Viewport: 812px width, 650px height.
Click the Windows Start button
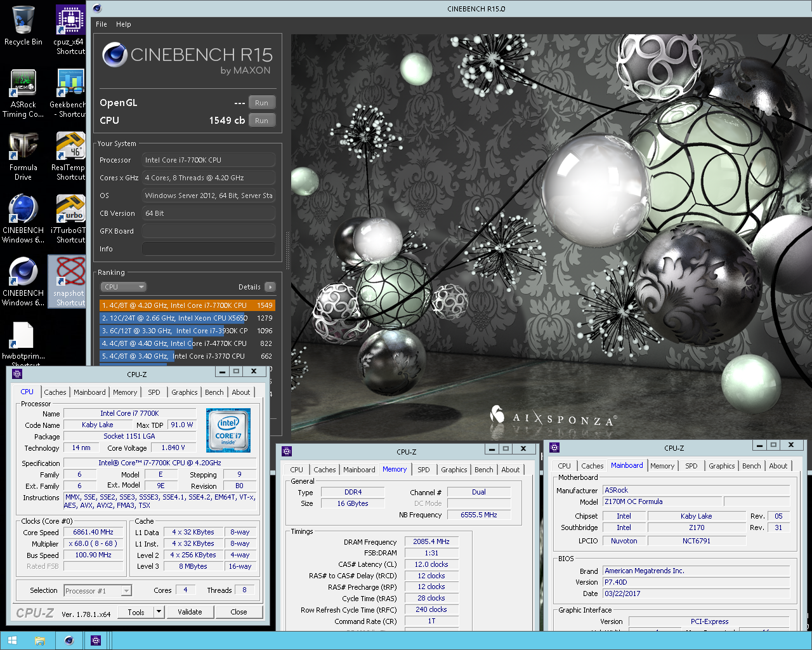[x=13, y=640]
